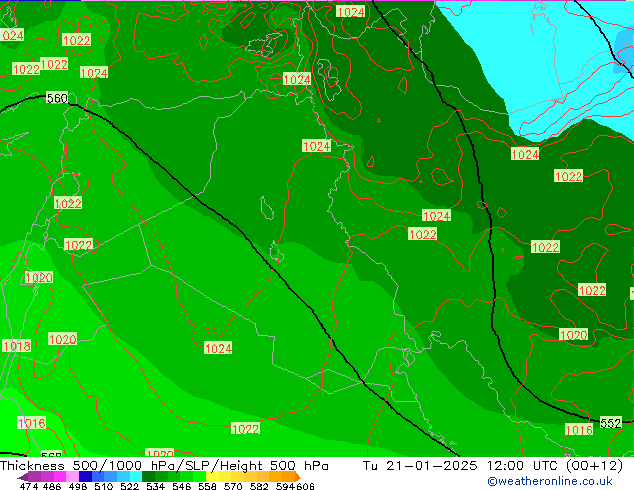Pick the yellow legend swatch after 558

coord(212,476)
